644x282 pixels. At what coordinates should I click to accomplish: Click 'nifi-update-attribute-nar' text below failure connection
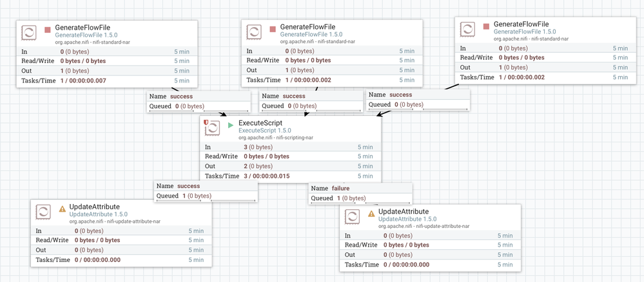(442, 226)
